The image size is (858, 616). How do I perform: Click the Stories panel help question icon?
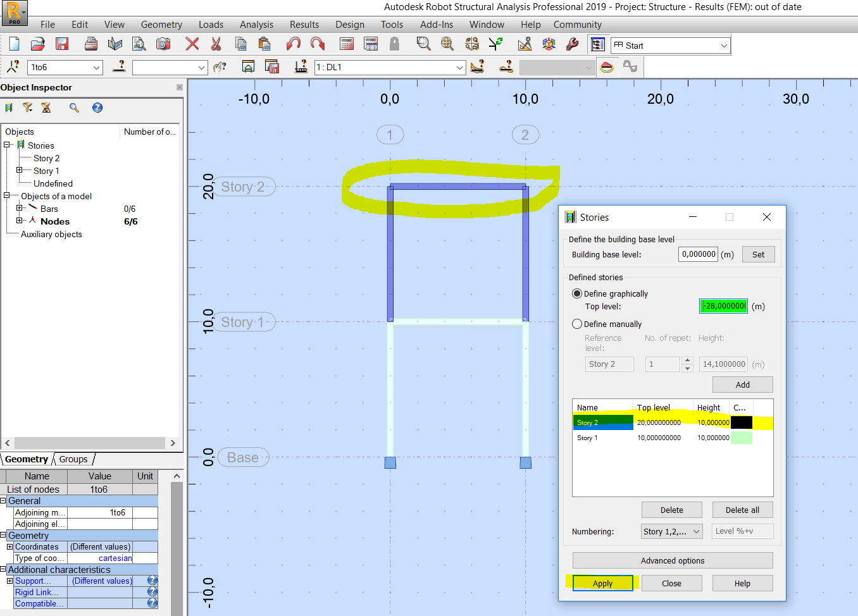(743, 582)
